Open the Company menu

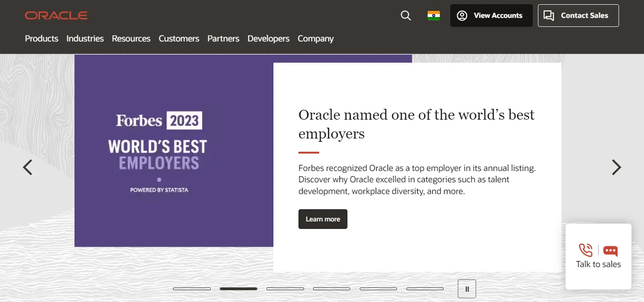(x=315, y=39)
